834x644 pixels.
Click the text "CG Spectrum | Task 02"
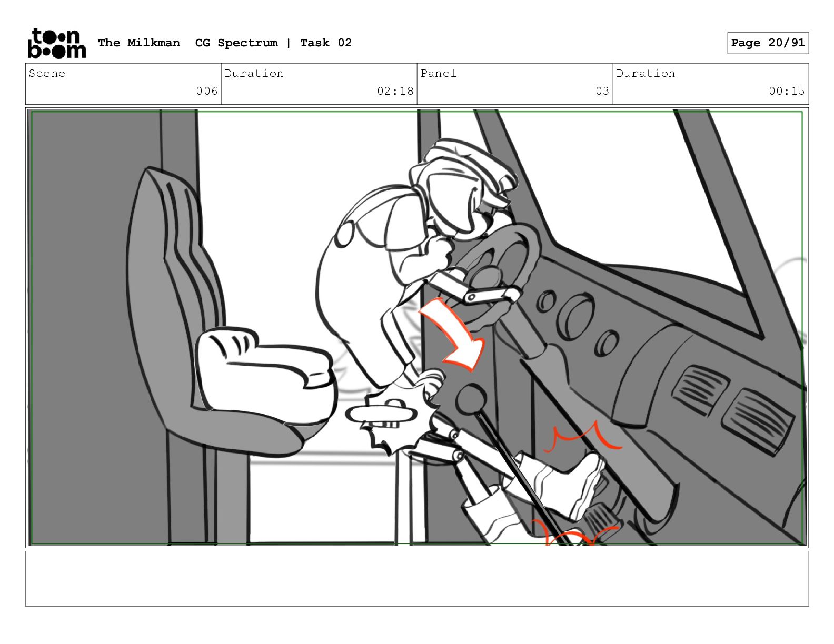point(273,43)
